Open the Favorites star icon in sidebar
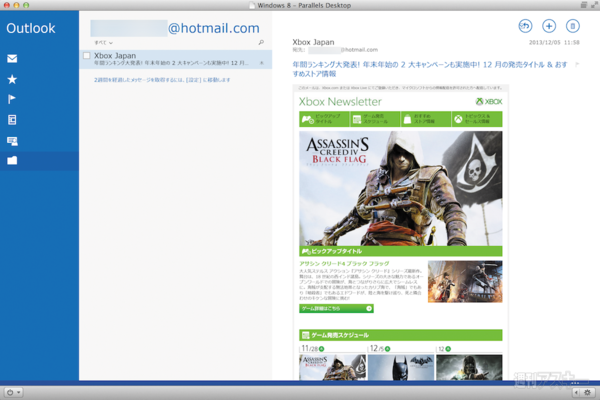 tap(12, 79)
